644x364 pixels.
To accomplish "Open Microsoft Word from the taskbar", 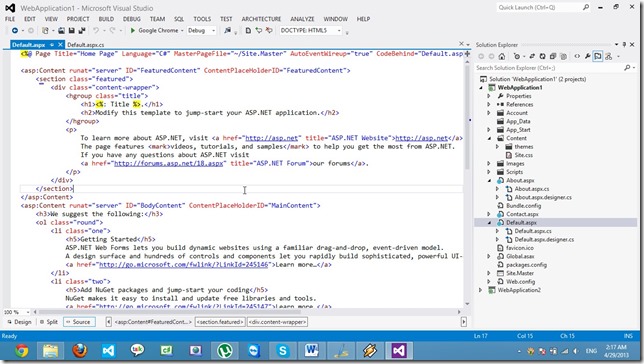I will pyautogui.click(x=312, y=351).
